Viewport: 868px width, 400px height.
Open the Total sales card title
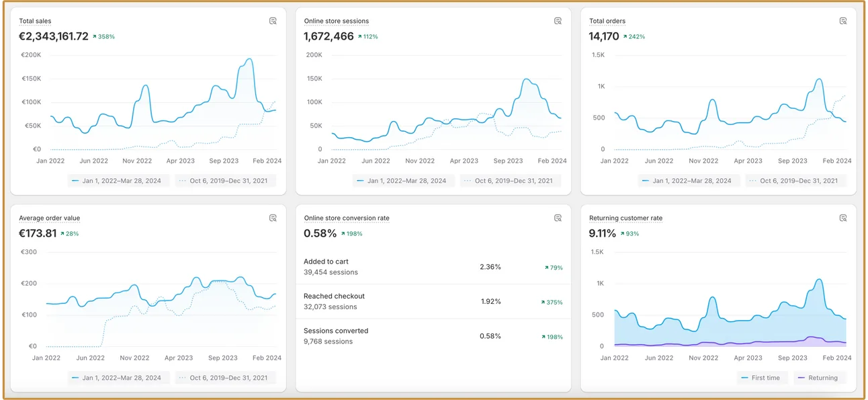click(x=35, y=22)
